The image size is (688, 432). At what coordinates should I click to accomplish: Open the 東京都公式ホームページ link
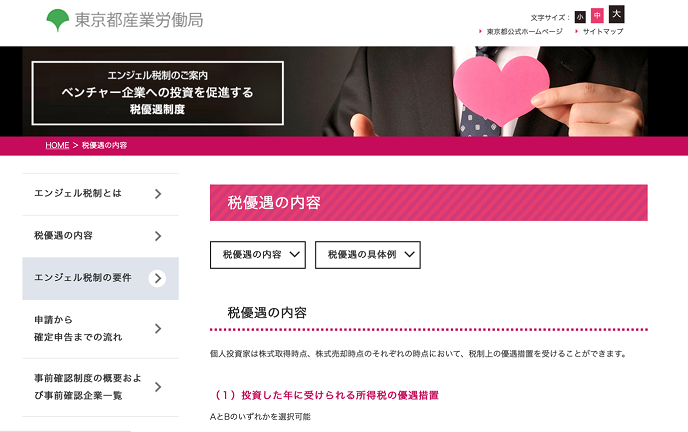click(524, 32)
